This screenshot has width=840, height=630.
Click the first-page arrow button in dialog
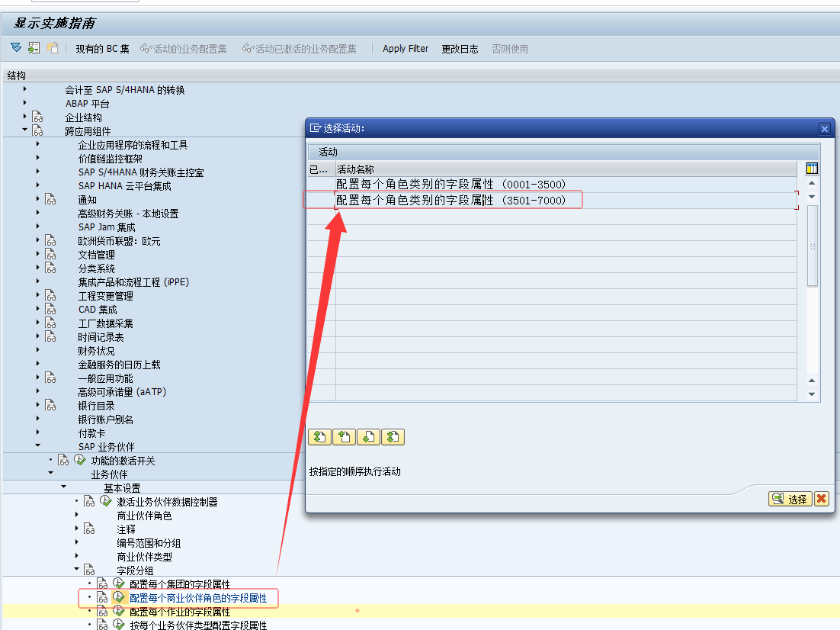click(x=320, y=437)
